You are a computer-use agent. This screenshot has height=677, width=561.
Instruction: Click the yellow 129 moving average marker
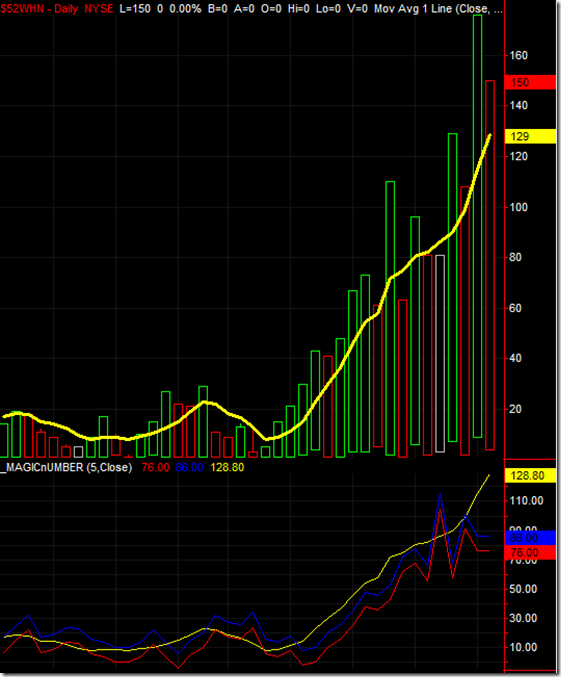[x=530, y=136]
